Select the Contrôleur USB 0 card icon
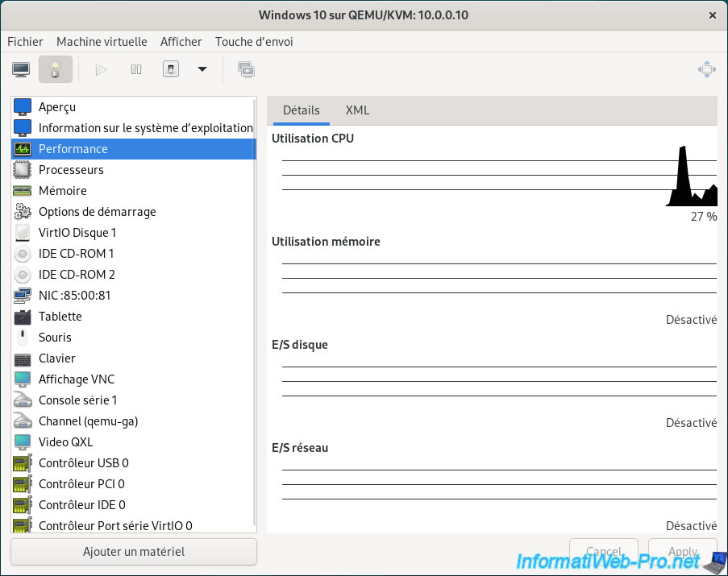The width and height of the screenshot is (728, 576). (23, 463)
